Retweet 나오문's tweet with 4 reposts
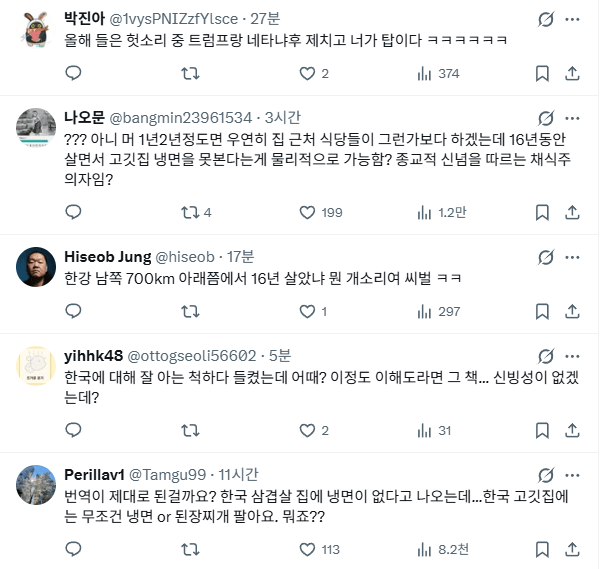This screenshot has width=601, height=569. [187, 212]
